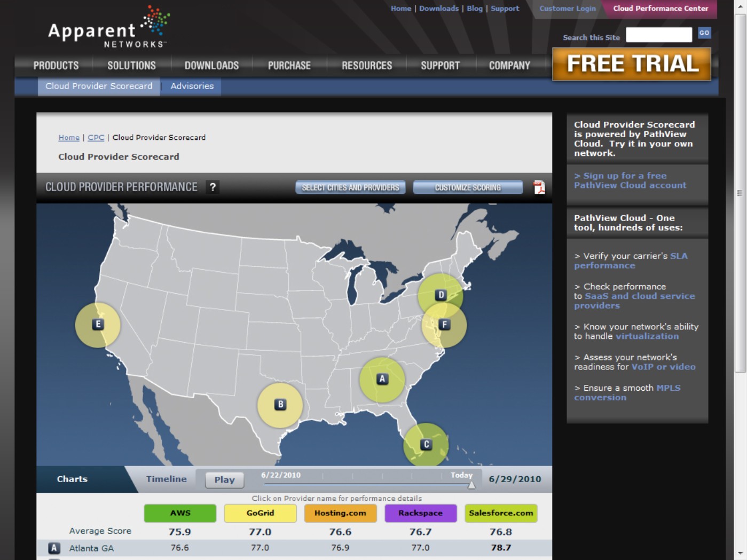Click Select Cities and Providers button
The width and height of the screenshot is (747, 560).
tap(350, 187)
